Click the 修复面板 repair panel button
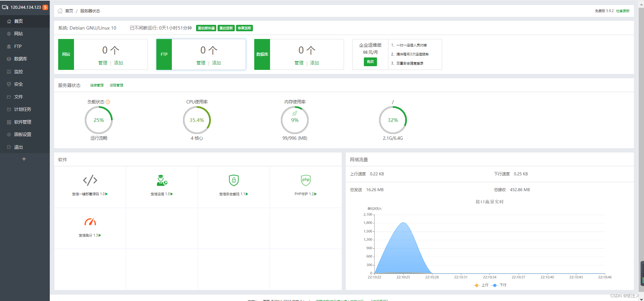644x301 pixels. pos(244,28)
